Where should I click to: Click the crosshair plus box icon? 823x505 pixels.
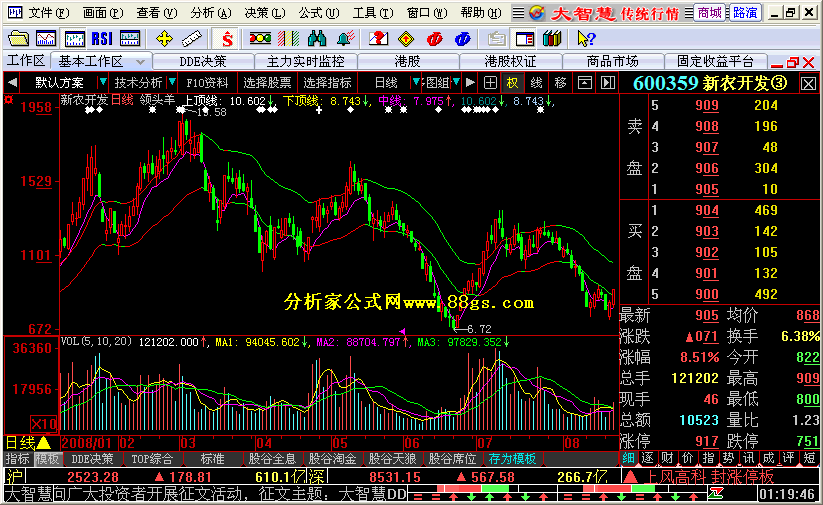point(490,82)
